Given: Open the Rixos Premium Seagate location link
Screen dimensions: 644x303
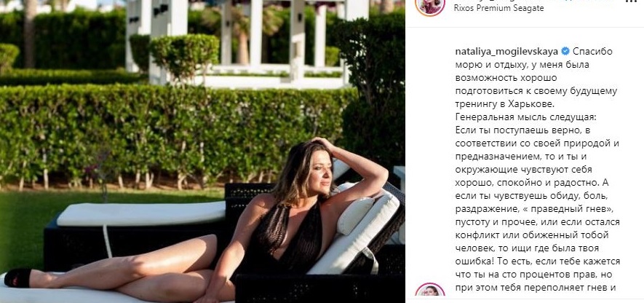Looking at the screenshot, I should pyautogui.click(x=499, y=9).
